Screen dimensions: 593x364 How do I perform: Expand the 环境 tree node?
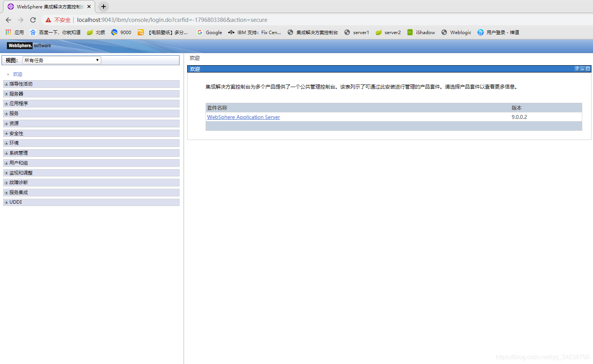[x=6, y=143]
